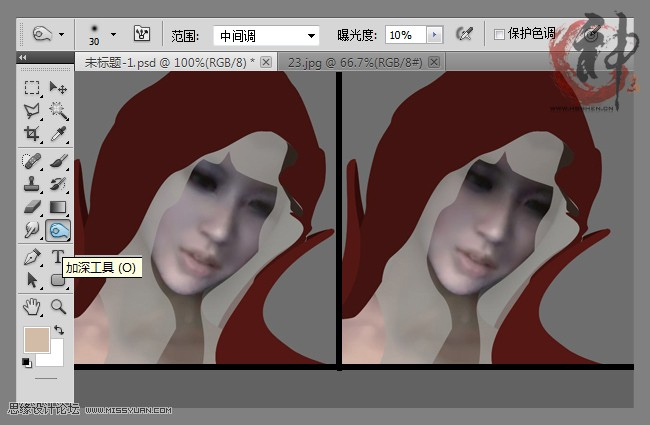Select the History Brush tool
This screenshot has width=650, height=425.
pos(58,184)
